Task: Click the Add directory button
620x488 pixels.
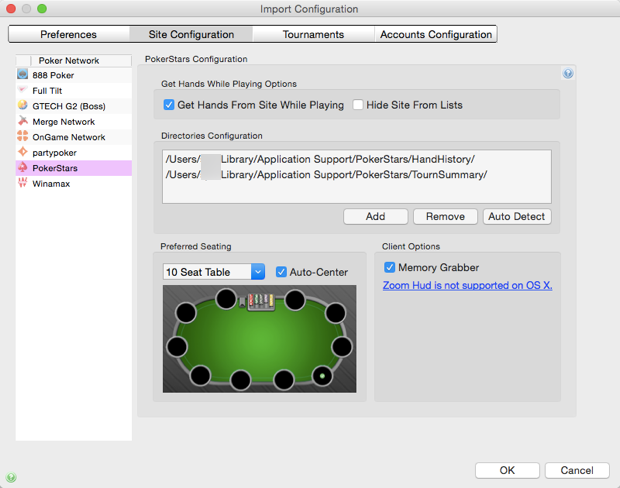Action: (376, 217)
